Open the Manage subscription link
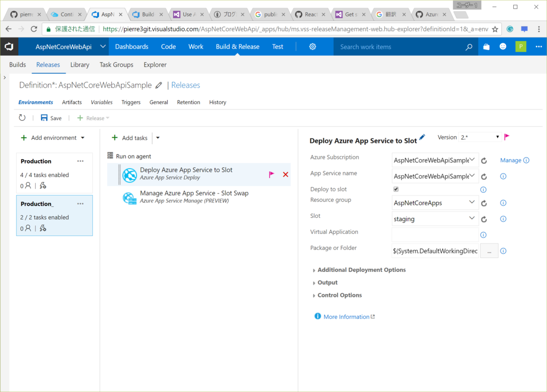 tap(511, 160)
